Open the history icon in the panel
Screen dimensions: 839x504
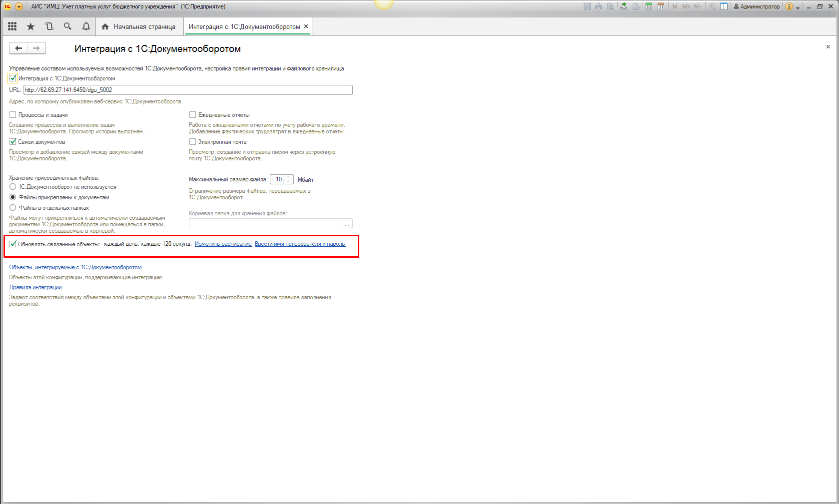[49, 26]
